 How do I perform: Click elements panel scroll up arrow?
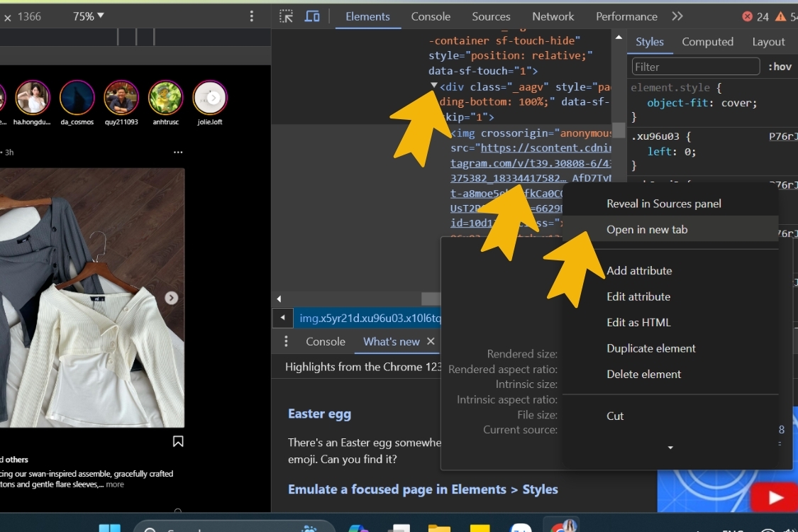619,37
